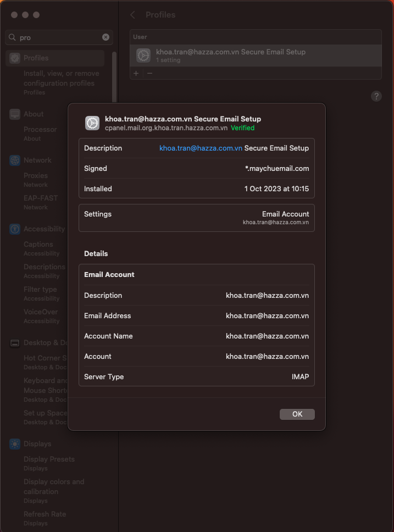
Task: Click the magnifying glass search icon
Action: (x=12, y=37)
